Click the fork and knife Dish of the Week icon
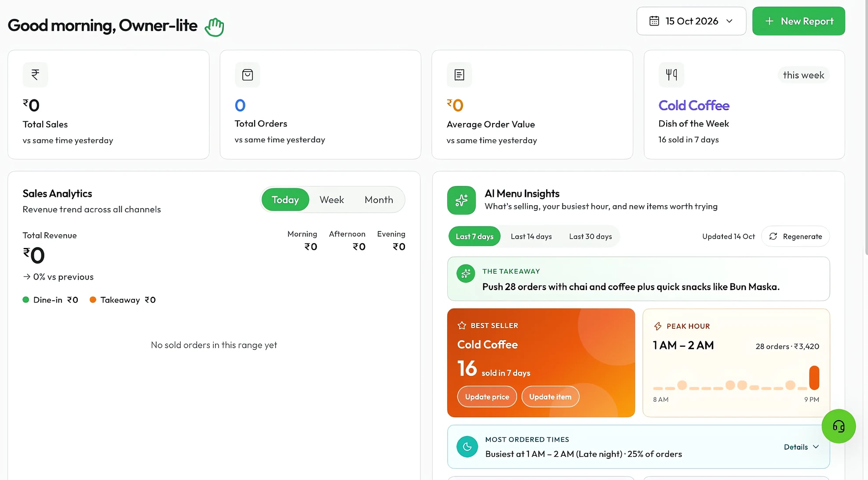Viewport: 868px width, 480px height. pyautogui.click(x=671, y=75)
